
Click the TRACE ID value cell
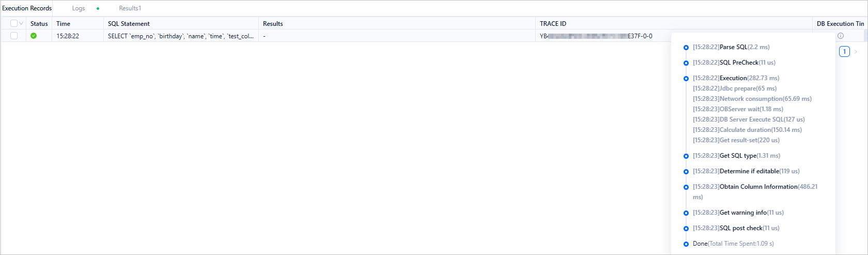click(596, 36)
